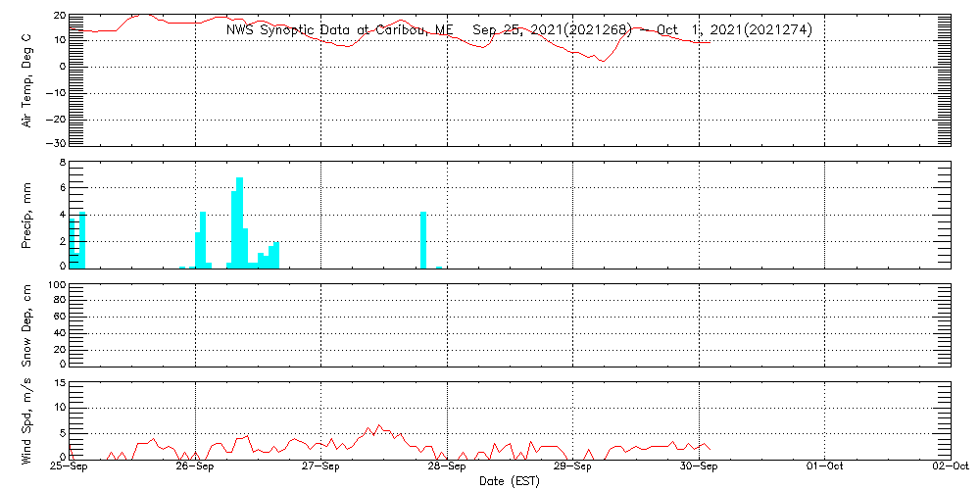Viewport: 980px width, 490px height.
Task: Click the 'Wind Spd, m/s' axis label
Action: click(x=27, y=418)
